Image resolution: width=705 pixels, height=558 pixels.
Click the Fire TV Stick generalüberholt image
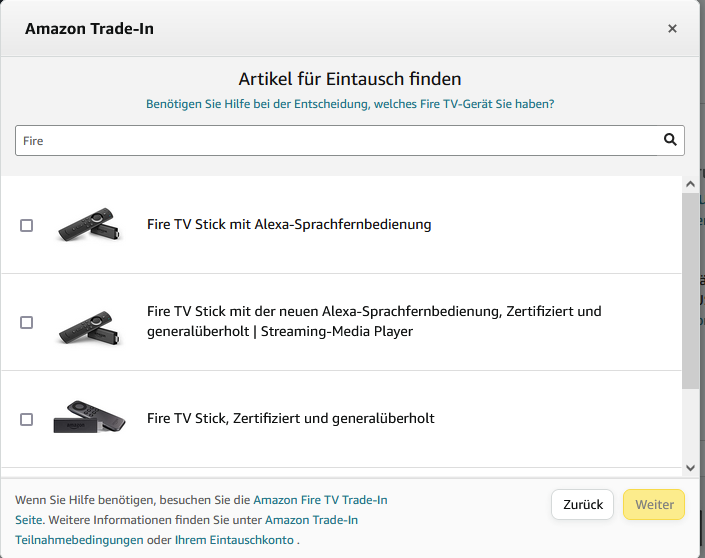pyautogui.click(x=88, y=418)
